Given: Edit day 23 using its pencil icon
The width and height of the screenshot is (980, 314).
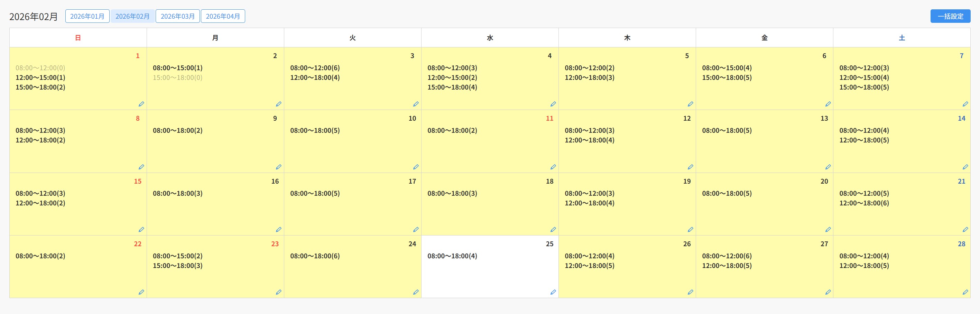Looking at the screenshot, I should (x=278, y=292).
